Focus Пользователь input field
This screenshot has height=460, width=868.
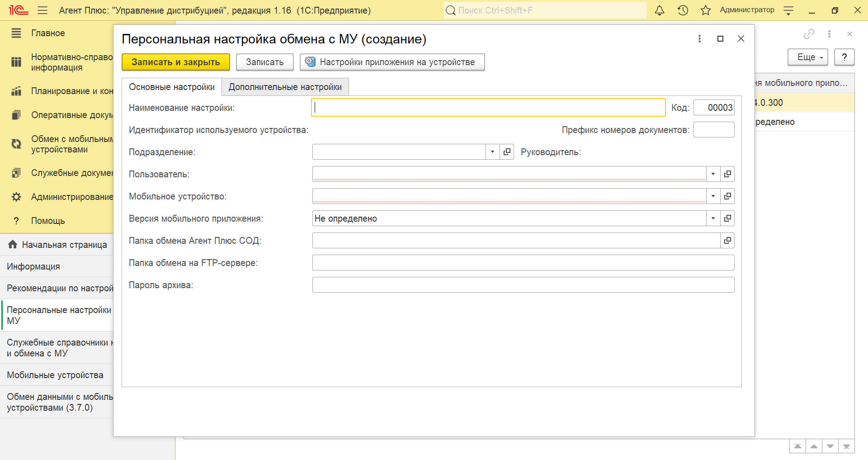pos(509,174)
